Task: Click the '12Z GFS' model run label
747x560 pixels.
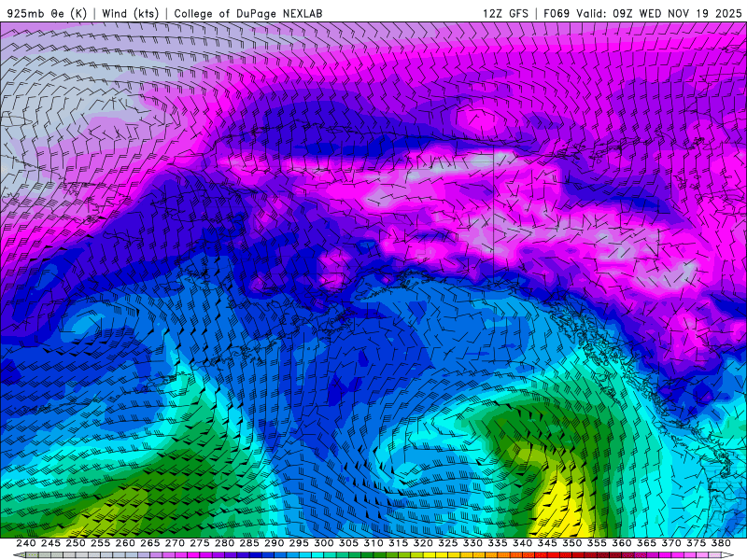Action: coord(505,13)
